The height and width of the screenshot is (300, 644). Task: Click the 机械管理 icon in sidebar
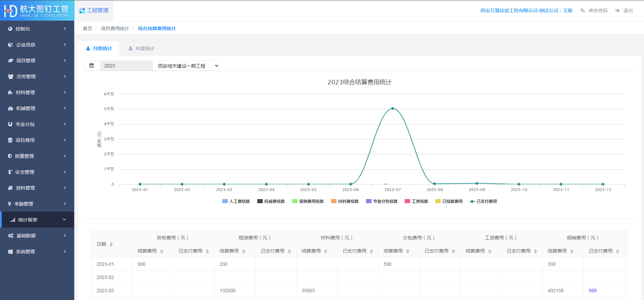pos(11,108)
